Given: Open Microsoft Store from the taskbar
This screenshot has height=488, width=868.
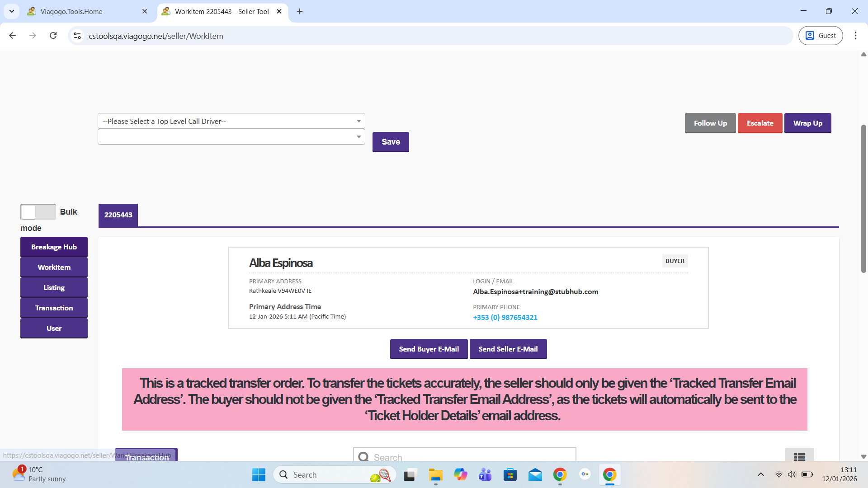Looking at the screenshot, I should 510,475.
